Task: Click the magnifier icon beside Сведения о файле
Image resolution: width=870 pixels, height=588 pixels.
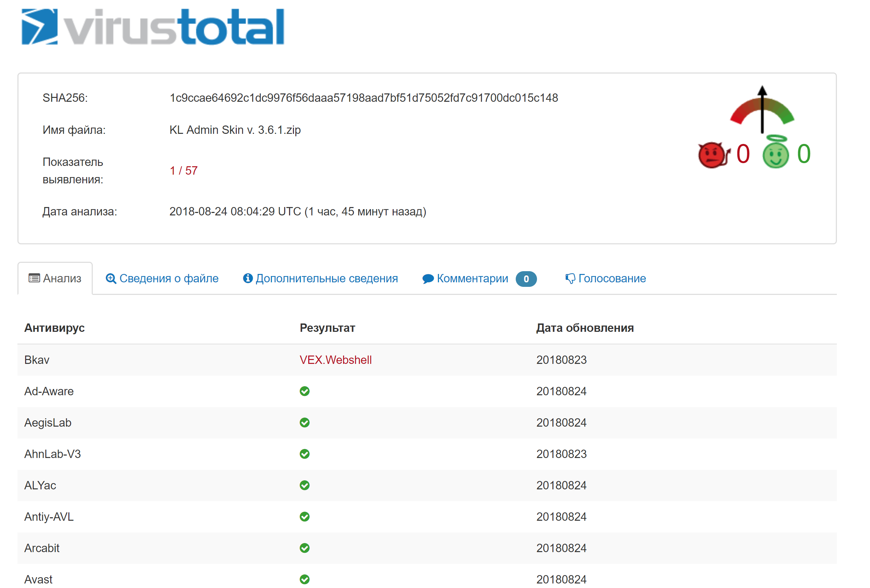Action: tap(111, 278)
